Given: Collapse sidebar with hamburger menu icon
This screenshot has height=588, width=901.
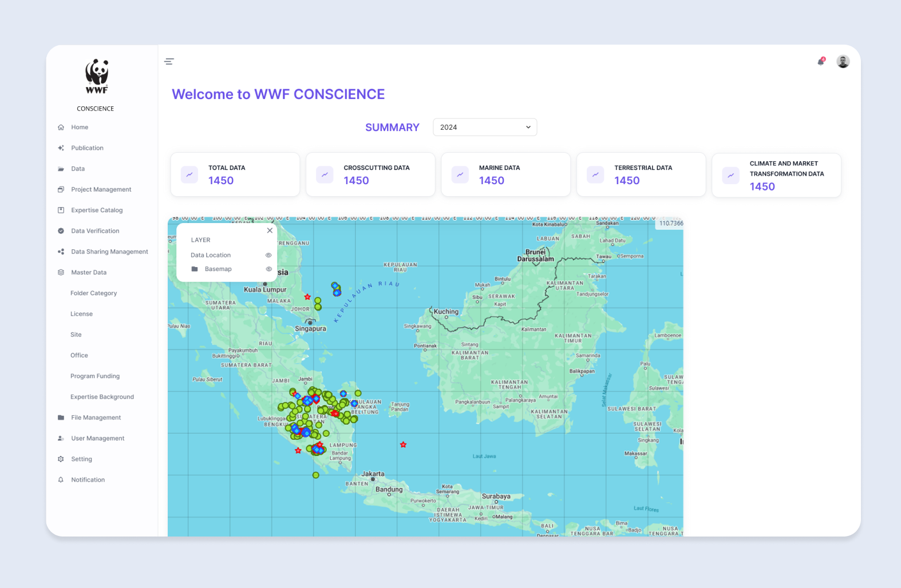Looking at the screenshot, I should (x=169, y=61).
